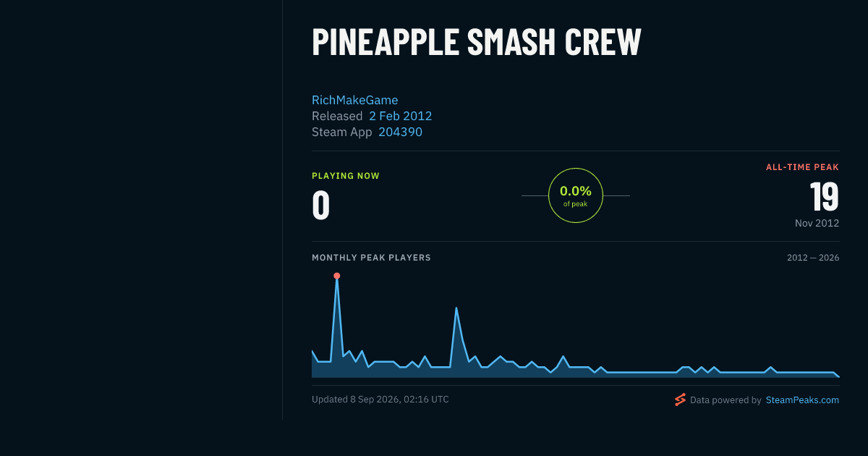Click the Playing Now count of 0

(321, 205)
